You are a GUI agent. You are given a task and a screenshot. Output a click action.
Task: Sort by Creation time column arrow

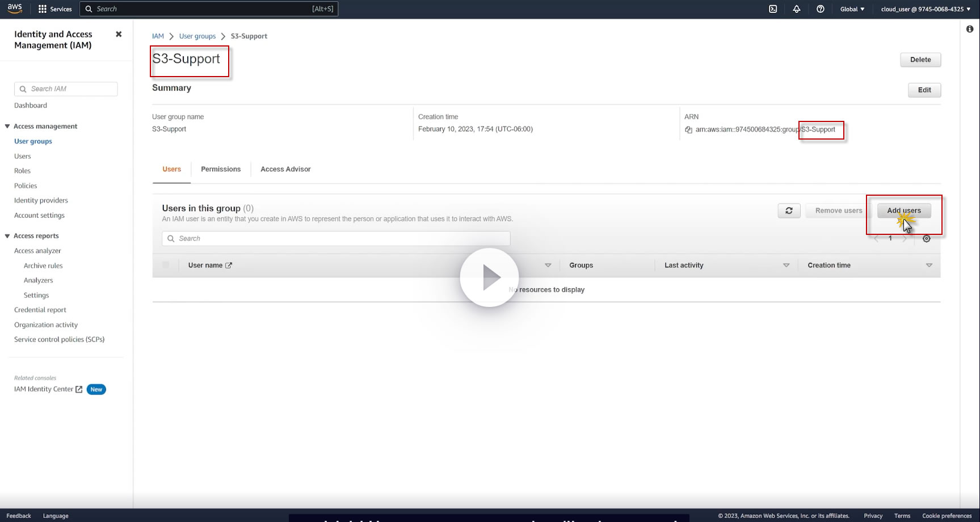point(929,266)
